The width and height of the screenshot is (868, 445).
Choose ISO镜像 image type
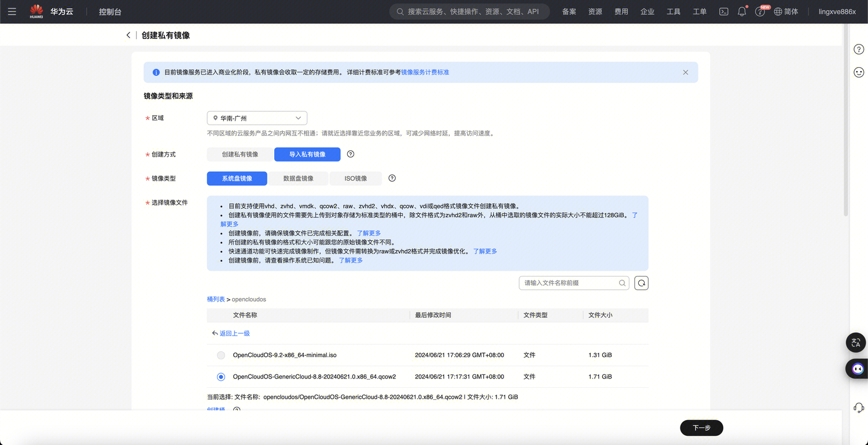pos(356,178)
